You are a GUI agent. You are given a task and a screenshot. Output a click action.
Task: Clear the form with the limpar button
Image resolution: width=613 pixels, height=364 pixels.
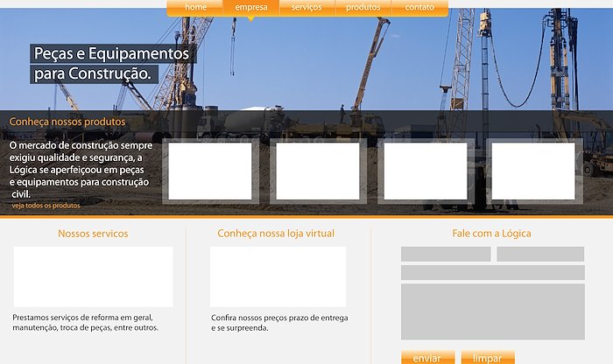[x=488, y=357]
